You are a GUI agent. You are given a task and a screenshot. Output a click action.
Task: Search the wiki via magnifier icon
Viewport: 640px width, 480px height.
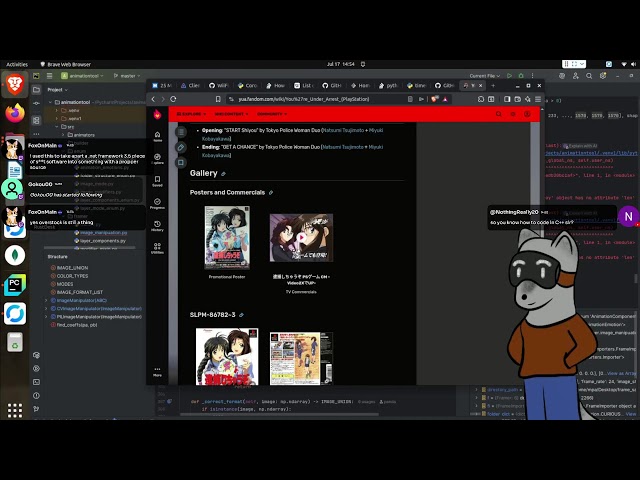point(498,114)
